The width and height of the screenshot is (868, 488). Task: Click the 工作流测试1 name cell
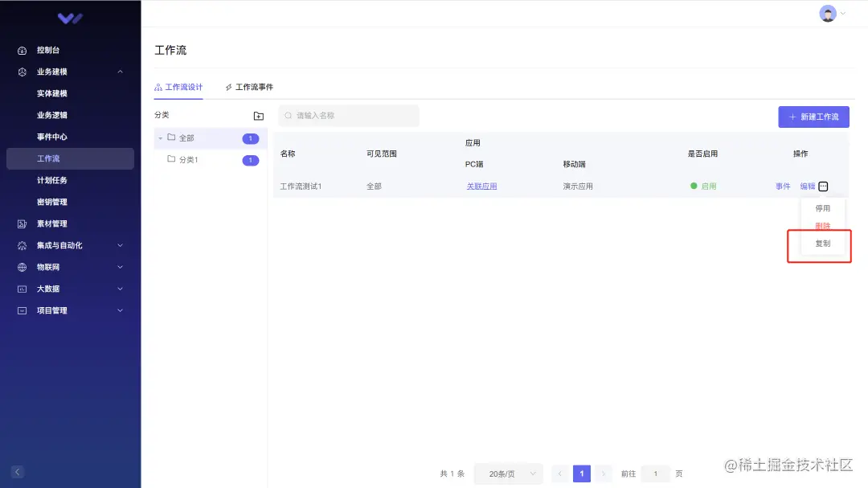[x=301, y=187]
